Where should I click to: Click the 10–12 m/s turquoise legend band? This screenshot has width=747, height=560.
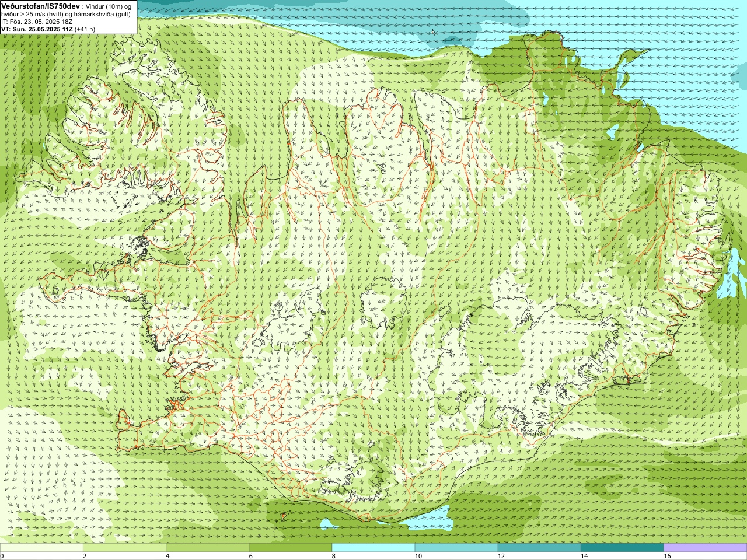tap(456, 548)
